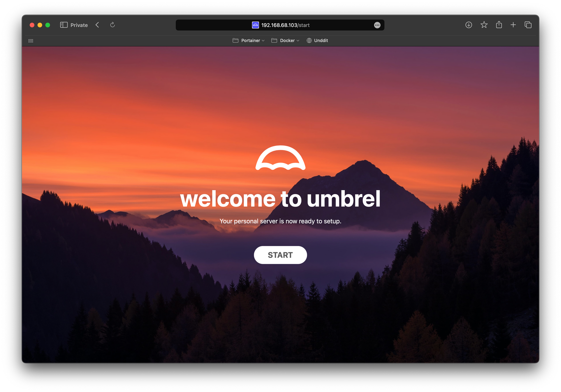Image resolution: width=561 pixels, height=392 pixels.
Task: Close window with red button
Action: (32, 25)
